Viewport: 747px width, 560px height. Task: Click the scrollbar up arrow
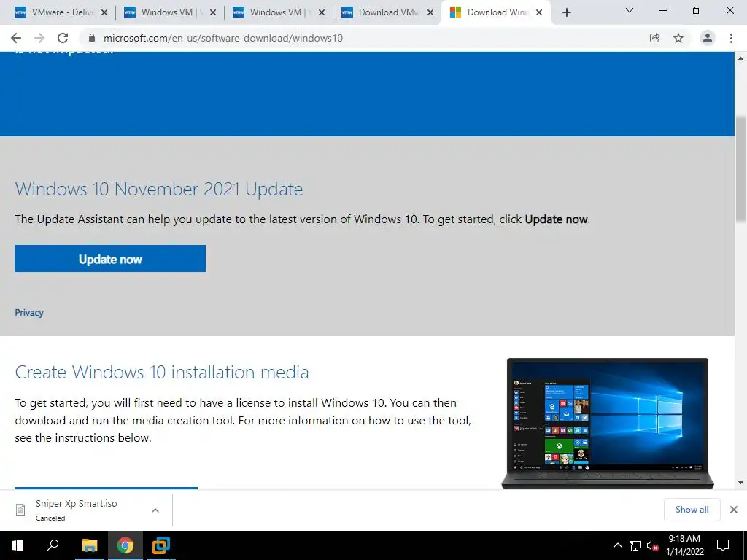(741, 58)
